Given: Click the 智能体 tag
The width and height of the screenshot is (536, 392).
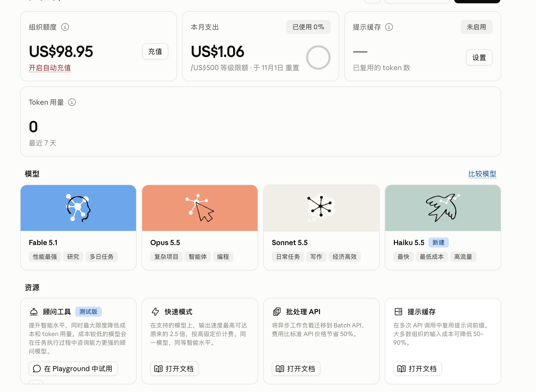Looking at the screenshot, I should [x=198, y=257].
